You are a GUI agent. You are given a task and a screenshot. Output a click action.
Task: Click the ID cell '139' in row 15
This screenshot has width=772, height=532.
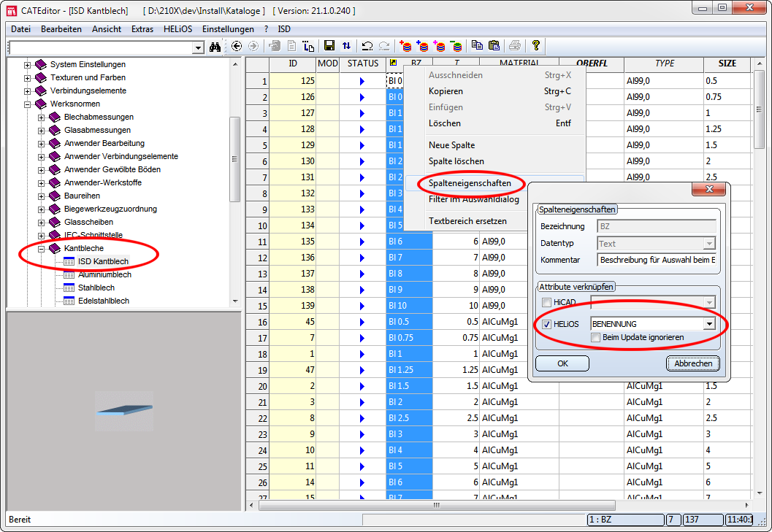292,306
